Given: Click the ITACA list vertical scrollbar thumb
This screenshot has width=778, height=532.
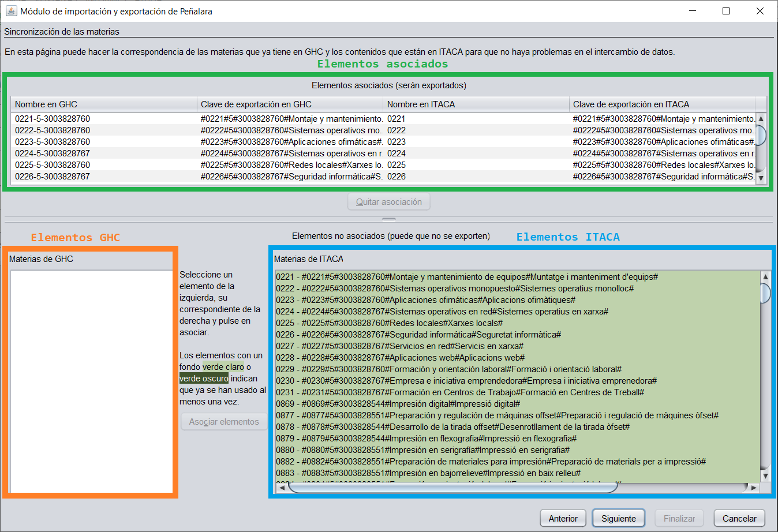Looking at the screenshot, I should coord(766,293).
